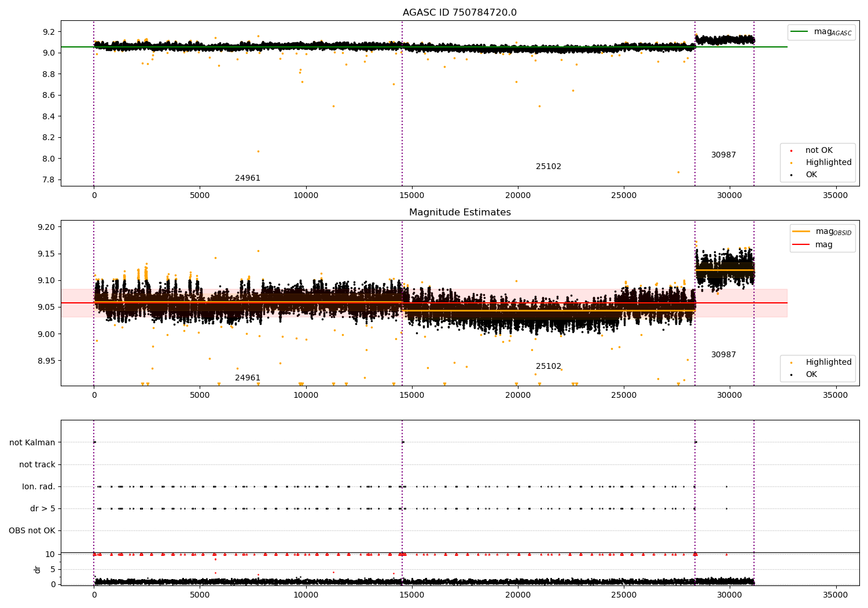This screenshot has height=608, width=868.
Task: Click the red 'not OK' legend marker
Action: [x=791, y=151]
